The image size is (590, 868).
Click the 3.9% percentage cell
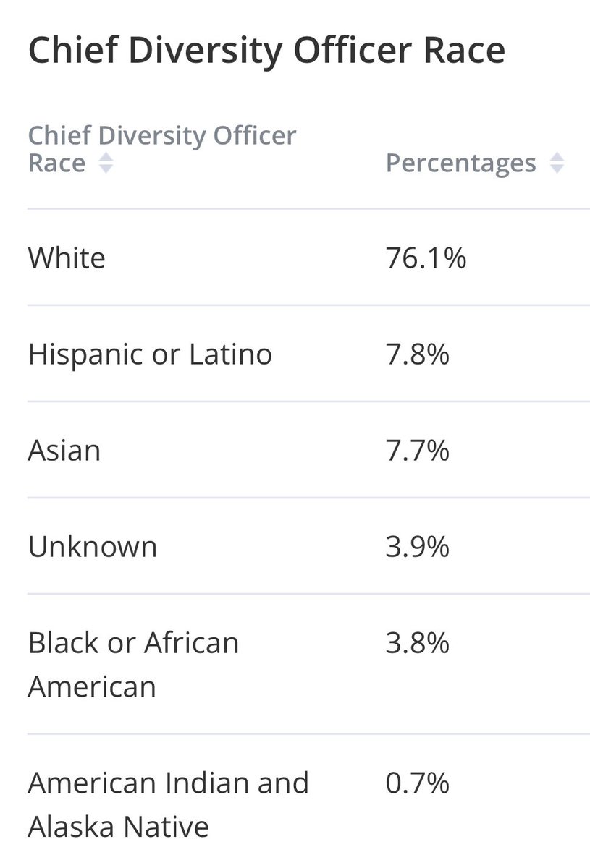(x=418, y=547)
